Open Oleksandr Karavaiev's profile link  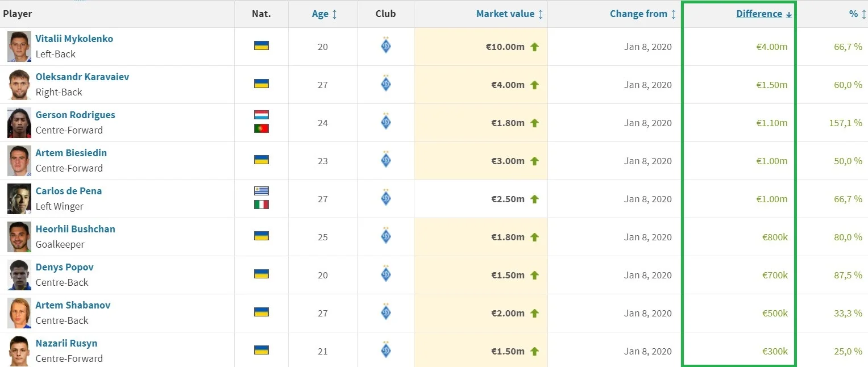point(82,77)
